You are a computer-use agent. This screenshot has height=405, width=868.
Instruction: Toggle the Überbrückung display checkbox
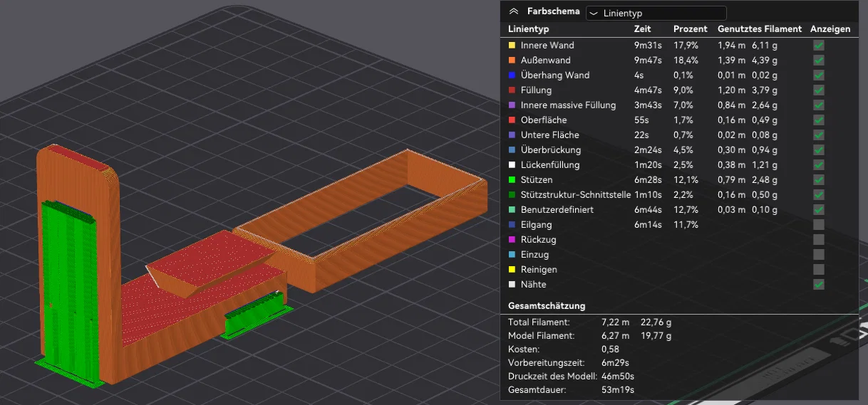pyautogui.click(x=819, y=149)
